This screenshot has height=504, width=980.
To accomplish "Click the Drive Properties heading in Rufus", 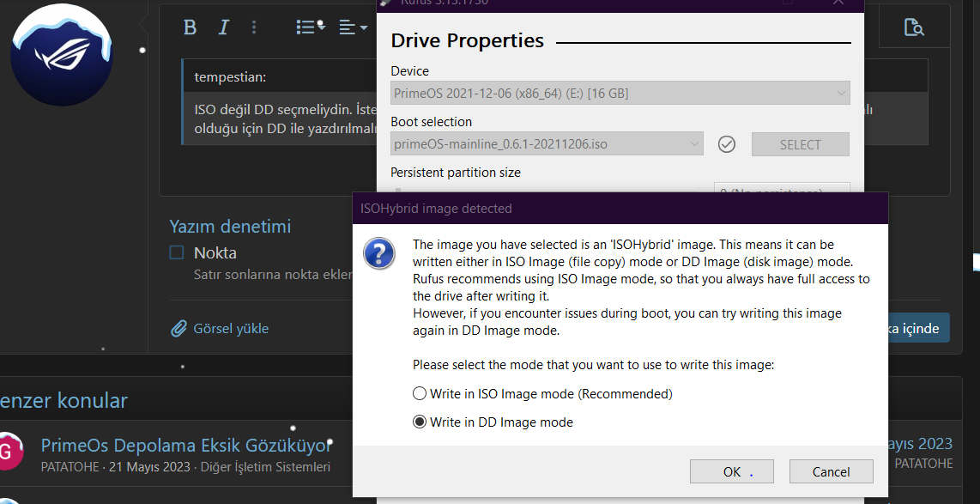I will (x=468, y=40).
